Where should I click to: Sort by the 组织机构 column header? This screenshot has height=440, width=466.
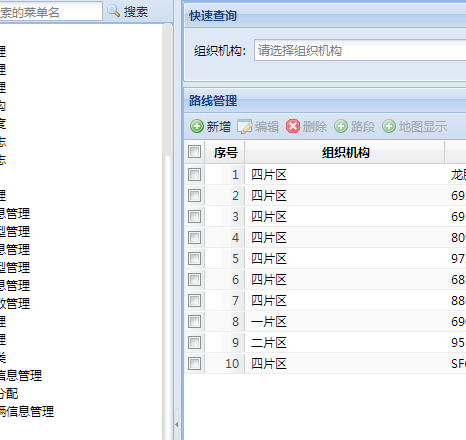pyautogui.click(x=345, y=153)
